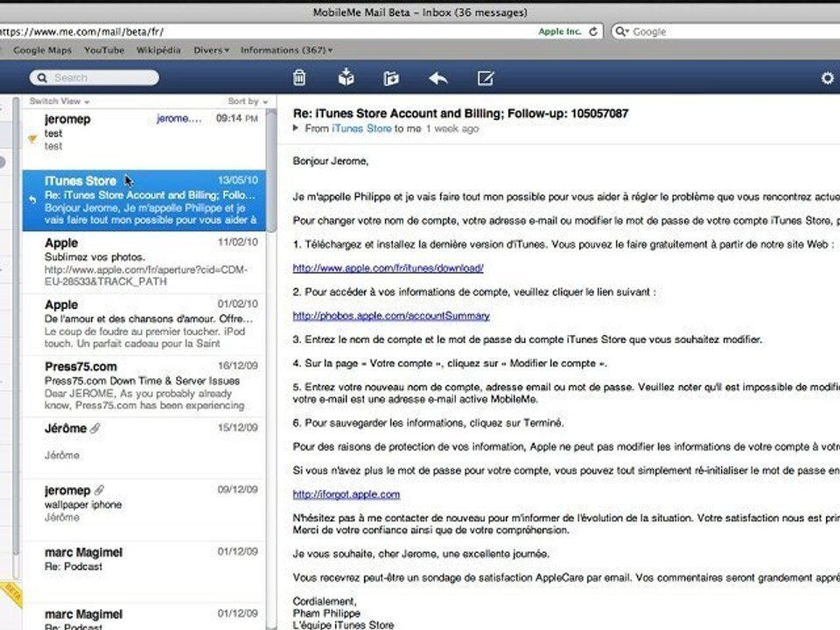The height and width of the screenshot is (630, 840).
Task: Open Wikipédia bookmark
Action: (x=158, y=50)
